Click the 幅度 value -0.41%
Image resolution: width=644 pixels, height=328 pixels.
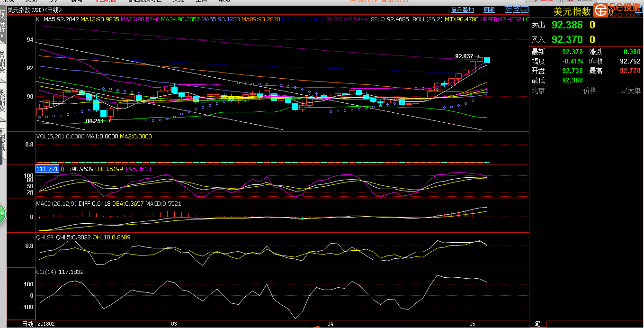pos(572,61)
